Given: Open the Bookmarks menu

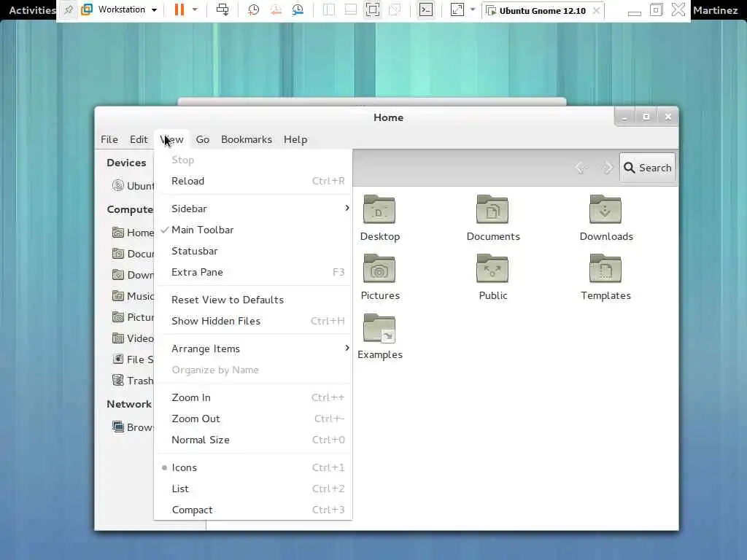Looking at the screenshot, I should [x=247, y=139].
